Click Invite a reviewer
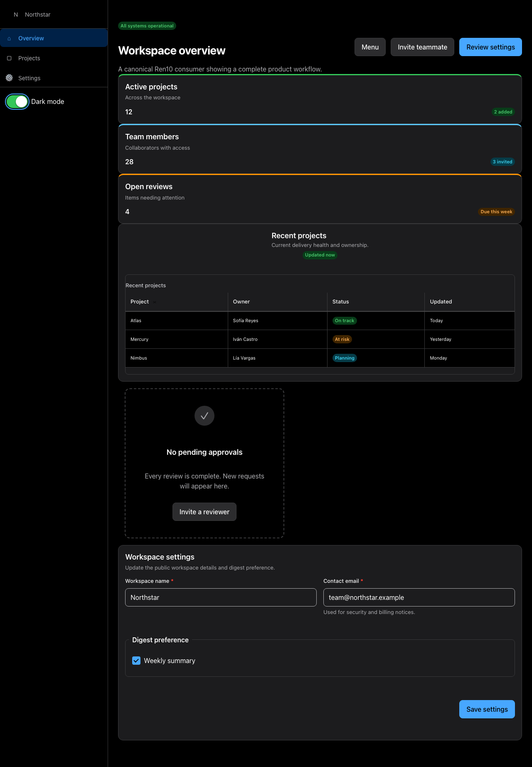 (x=204, y=512)
